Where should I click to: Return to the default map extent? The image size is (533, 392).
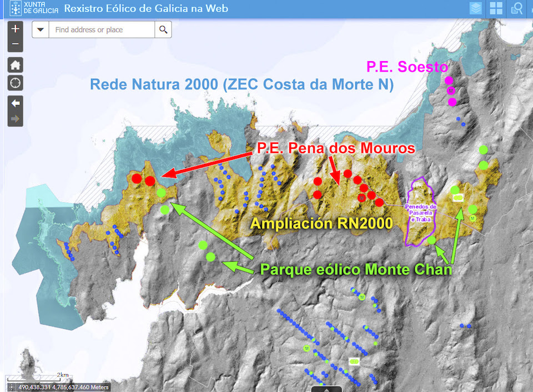coord(15,64)
